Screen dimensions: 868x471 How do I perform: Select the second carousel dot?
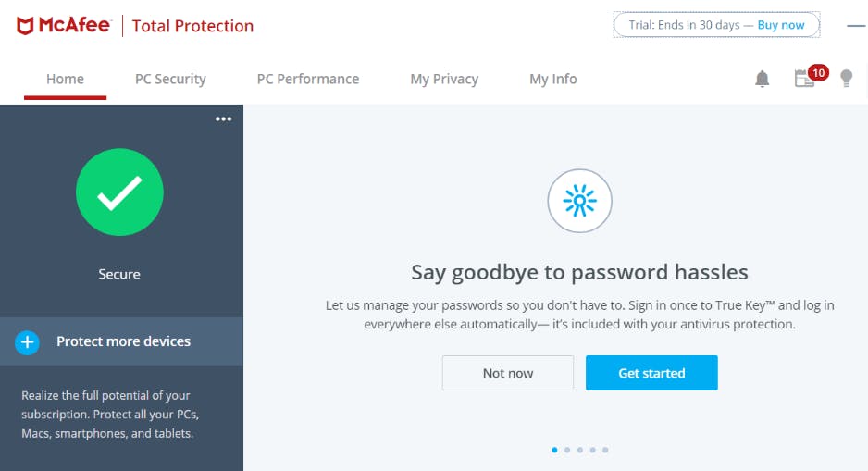pyautogui.click(x=567, y=450)
